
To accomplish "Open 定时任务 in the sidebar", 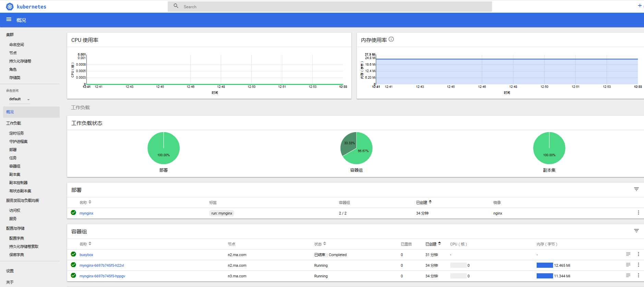I will (x=16, y=133).
